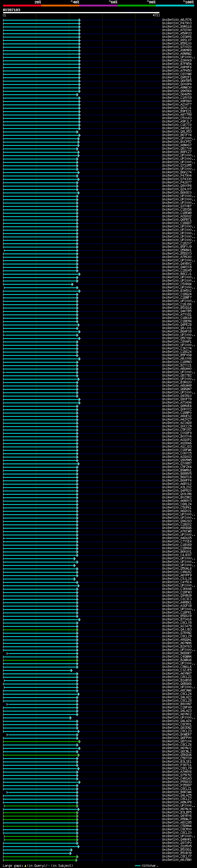Click hit label UniRef100_C5XRQ4
Viewport: 197px width, 868px height.
pyautogui.click(x=177, y=284)
